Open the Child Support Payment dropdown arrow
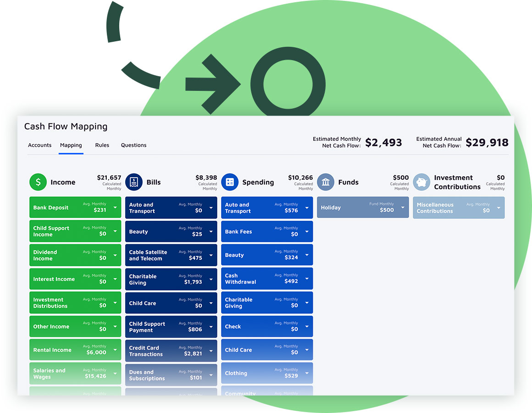Viewport: 532px width, 413px height. pos(211,327)
